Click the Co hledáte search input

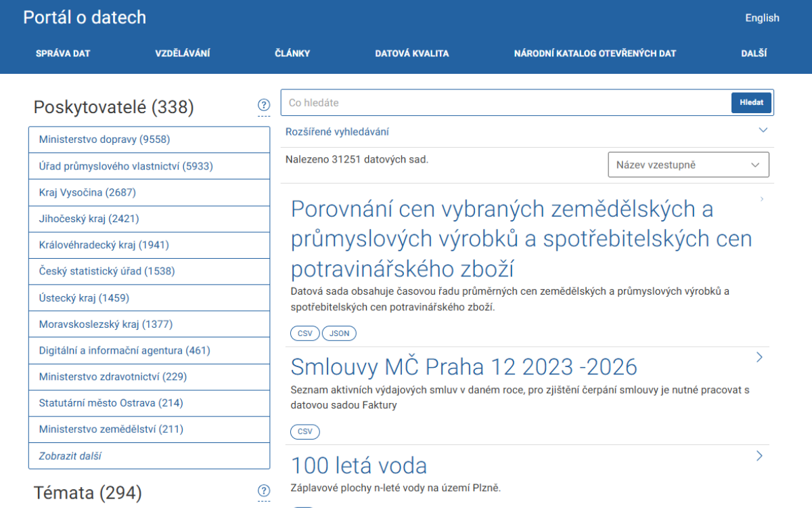pyautogui.click(x=474, y=102)
